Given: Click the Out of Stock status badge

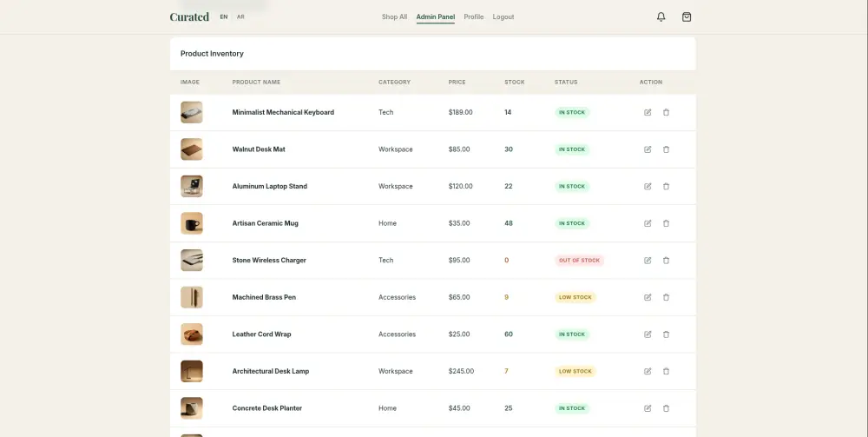Looking at the screenshot, I should tap(580, 261).
